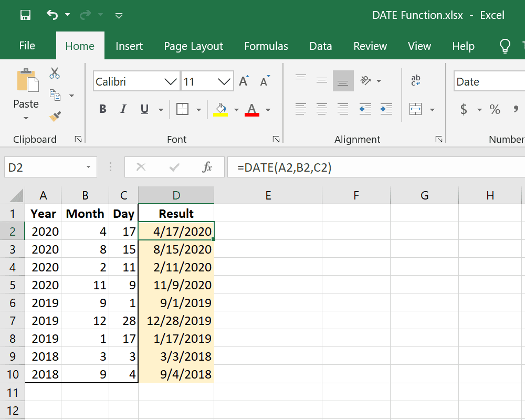
Task: Toggle Bold formatting
Action: click(x=103, y=109)
